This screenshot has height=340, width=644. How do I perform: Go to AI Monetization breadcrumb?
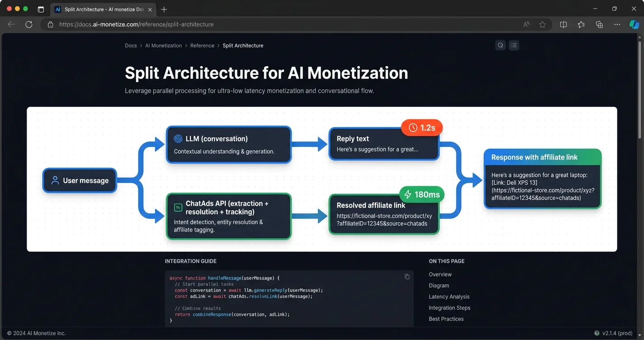(x=163, y=46)
